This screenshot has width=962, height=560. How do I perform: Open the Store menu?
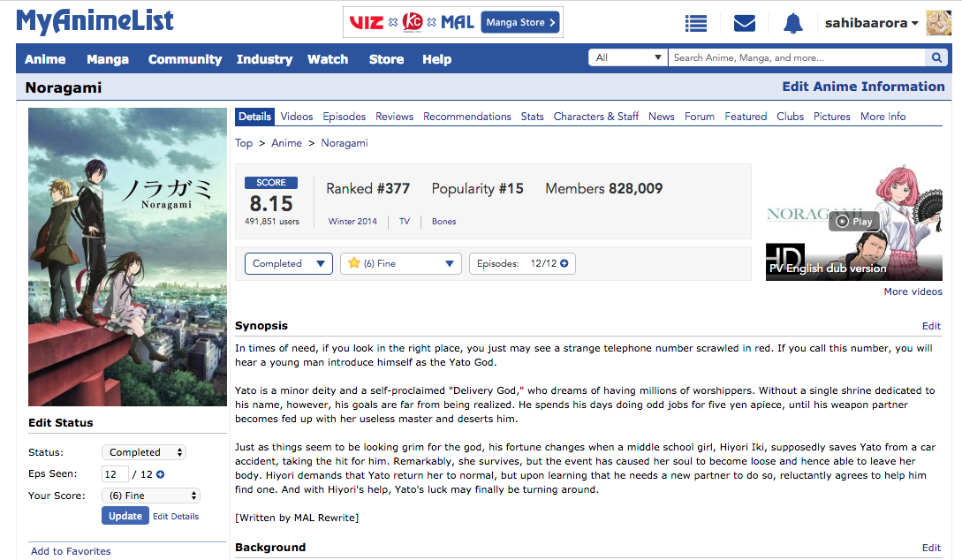tap(387, 59)
